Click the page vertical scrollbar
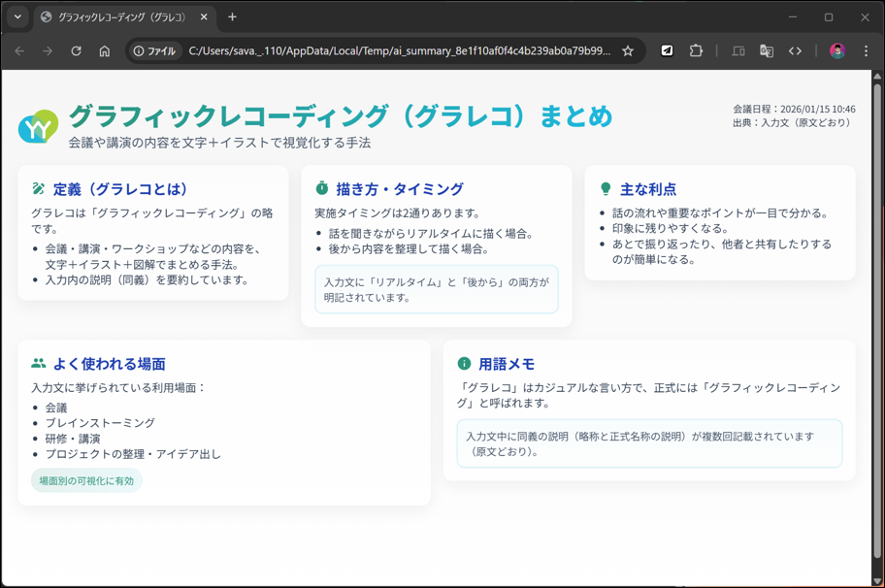The image size is (885, 588). click(x=877, y=327)
